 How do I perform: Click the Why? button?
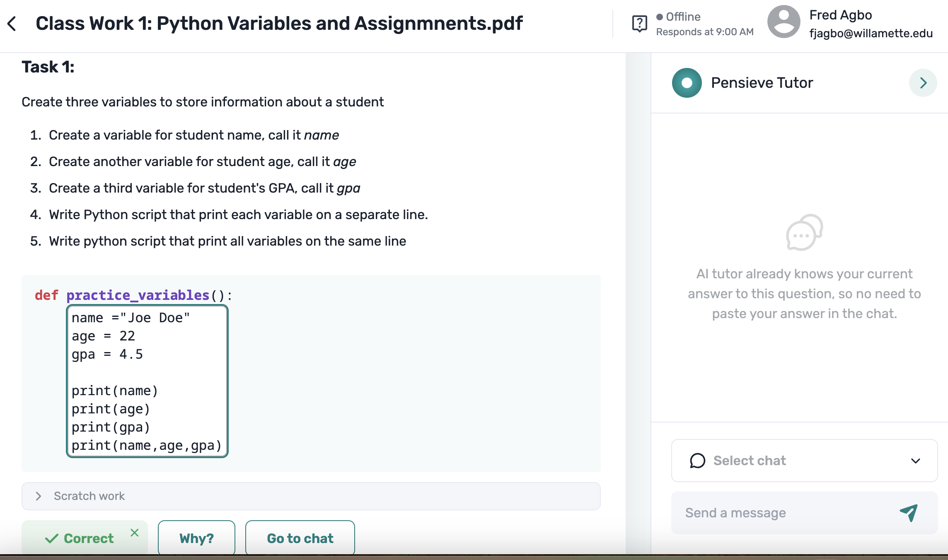196,538
